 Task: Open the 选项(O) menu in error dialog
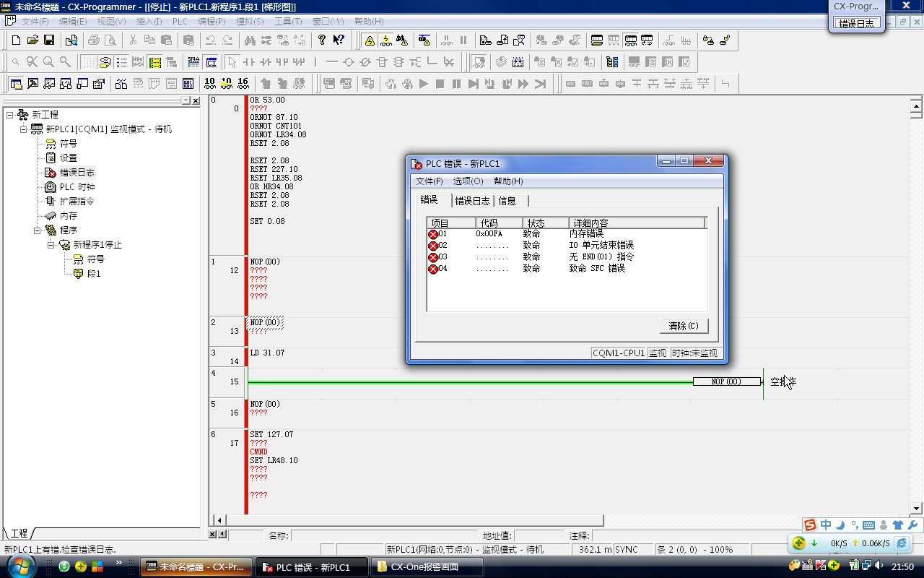[468, 181]
